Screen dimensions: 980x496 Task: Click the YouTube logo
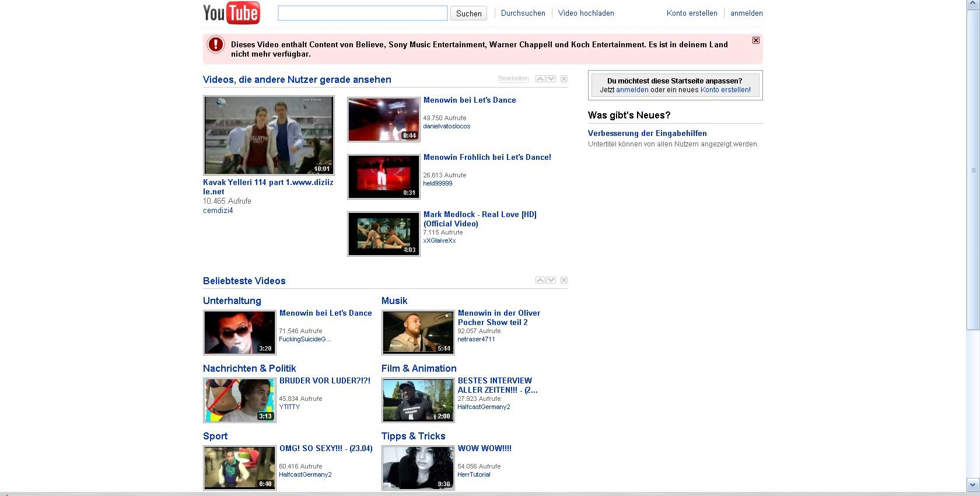click(231, 13)
